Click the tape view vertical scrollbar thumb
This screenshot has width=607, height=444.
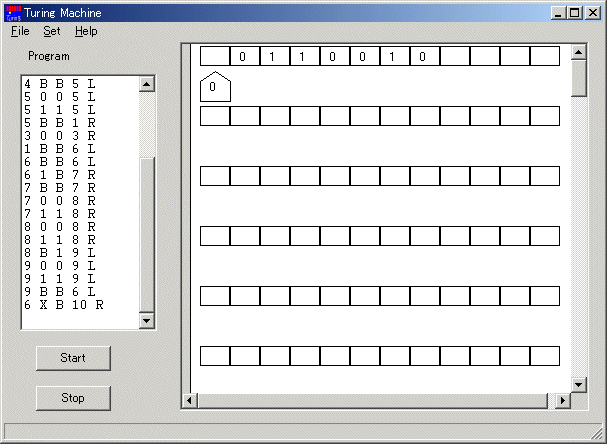[x=579, y=78]
